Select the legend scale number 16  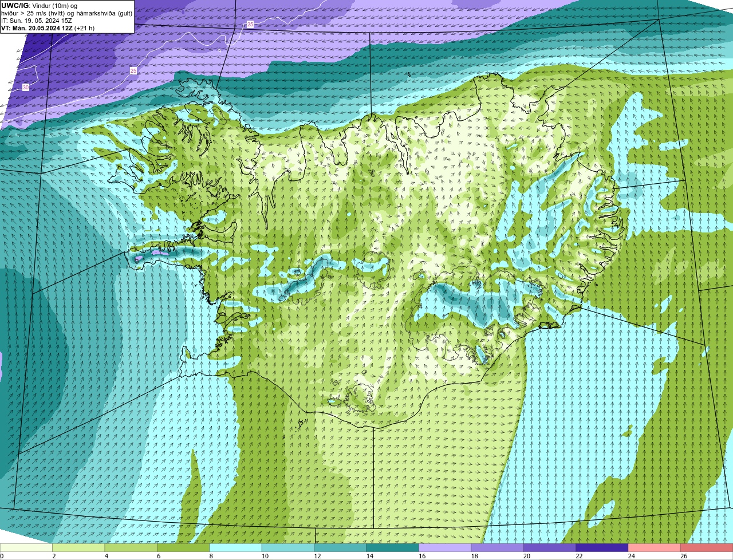pos(421,556)
